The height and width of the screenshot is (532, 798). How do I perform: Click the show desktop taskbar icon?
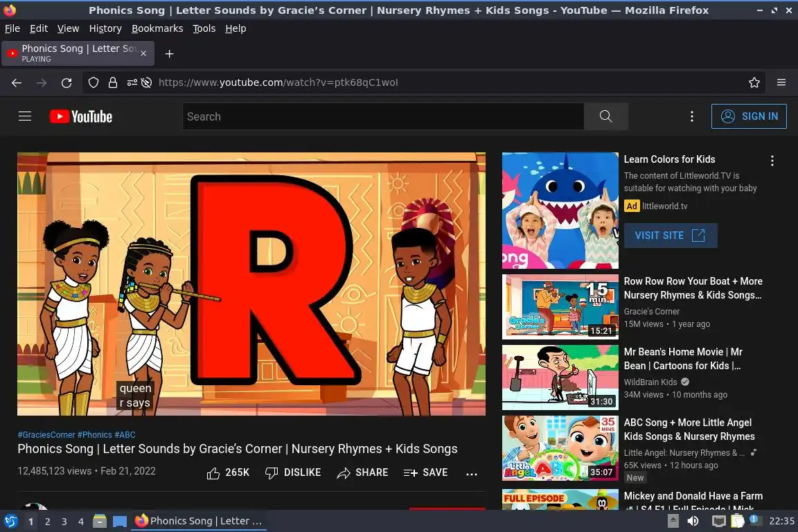(120, 522)
